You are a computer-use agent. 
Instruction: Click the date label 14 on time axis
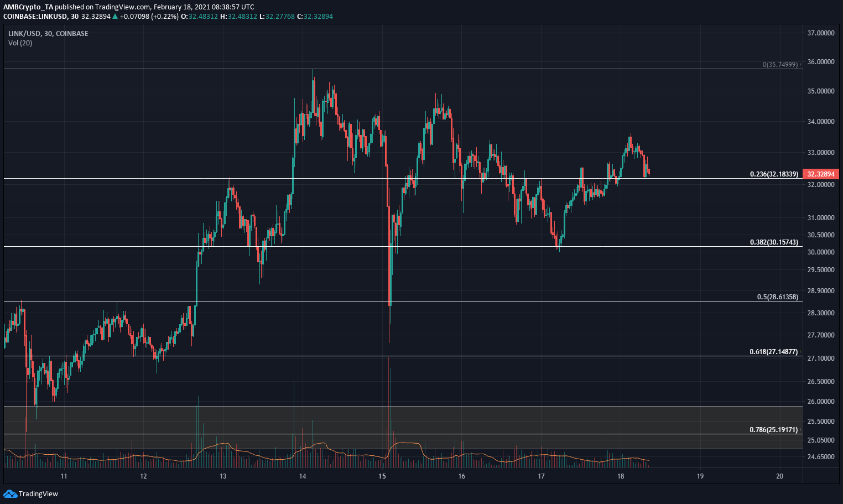pos(303,476)
